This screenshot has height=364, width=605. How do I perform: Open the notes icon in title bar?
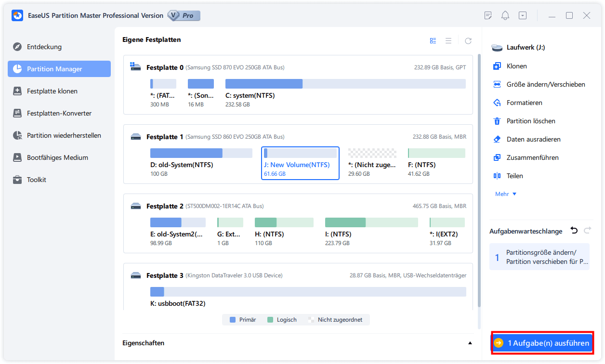point(488,15)
